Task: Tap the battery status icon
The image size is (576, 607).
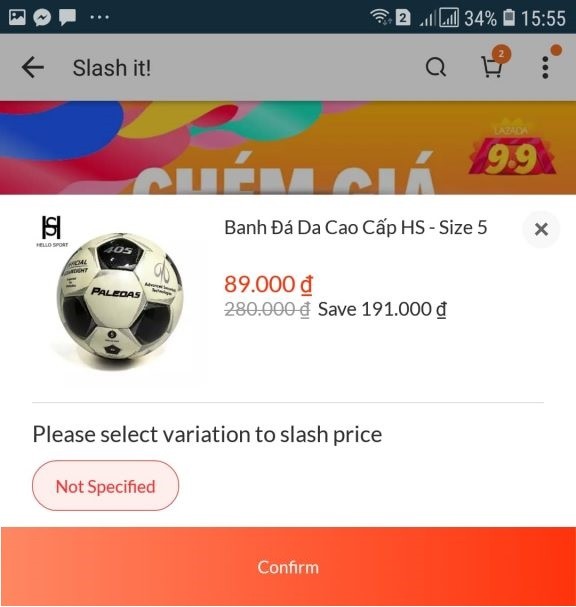Action: [x=509, y=17]
